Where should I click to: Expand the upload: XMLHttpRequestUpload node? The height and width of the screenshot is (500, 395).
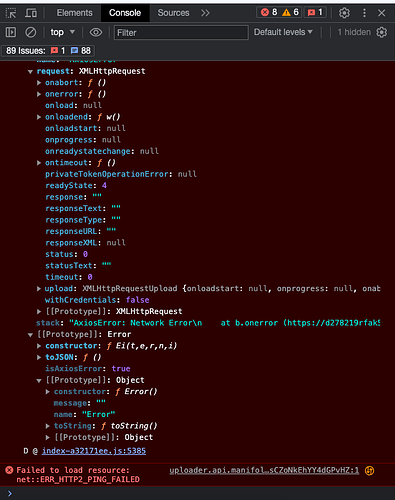(x=39, y=289)
